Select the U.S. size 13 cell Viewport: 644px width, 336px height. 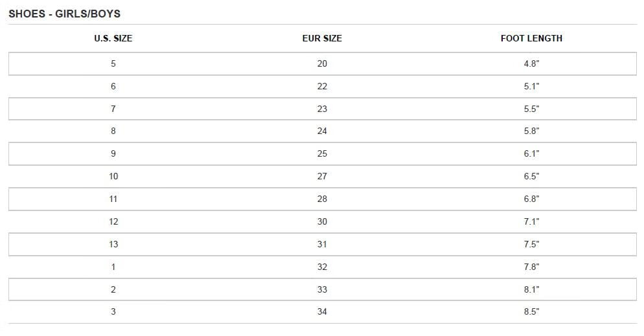tap(113, 244)
